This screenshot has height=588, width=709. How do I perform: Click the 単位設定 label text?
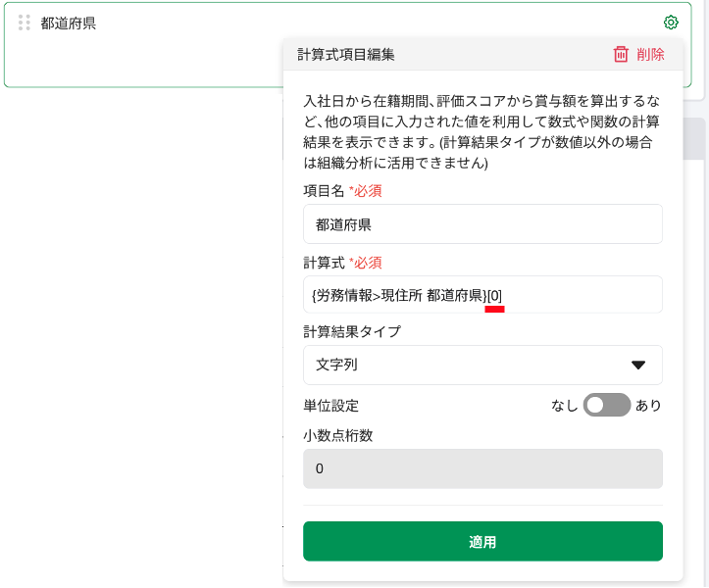click(x=331, y=405)
